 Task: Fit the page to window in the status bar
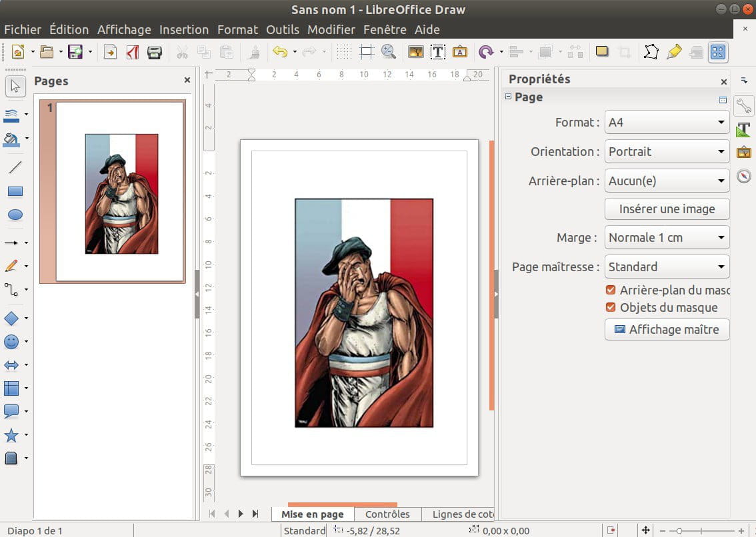point(645,530)
